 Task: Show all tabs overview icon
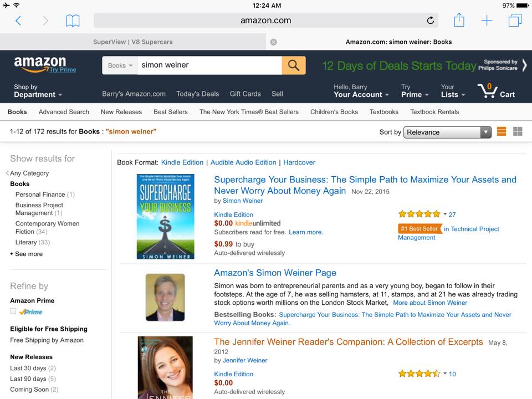point(515,20)
